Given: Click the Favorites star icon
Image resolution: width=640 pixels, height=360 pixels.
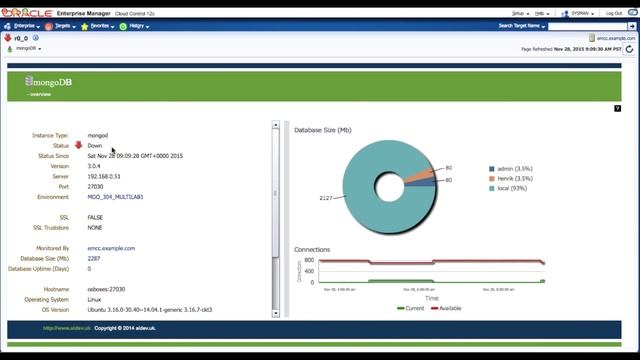Looking at the screenshot, I should click(84, 27).
